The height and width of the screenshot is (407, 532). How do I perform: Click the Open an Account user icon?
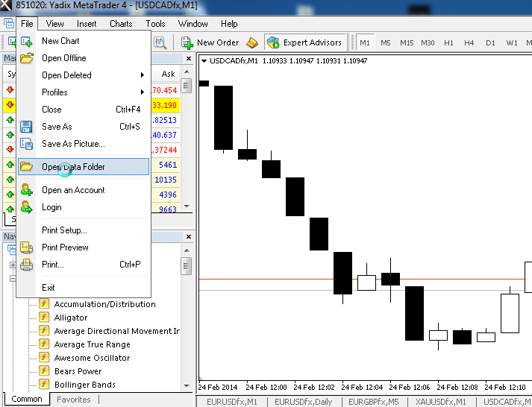26,190
